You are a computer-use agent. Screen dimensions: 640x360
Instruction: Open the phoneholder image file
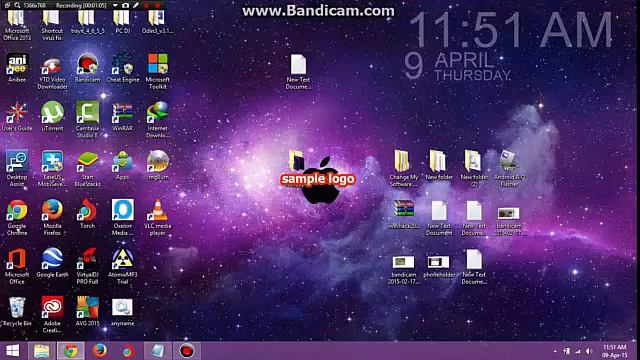point(439,267)
